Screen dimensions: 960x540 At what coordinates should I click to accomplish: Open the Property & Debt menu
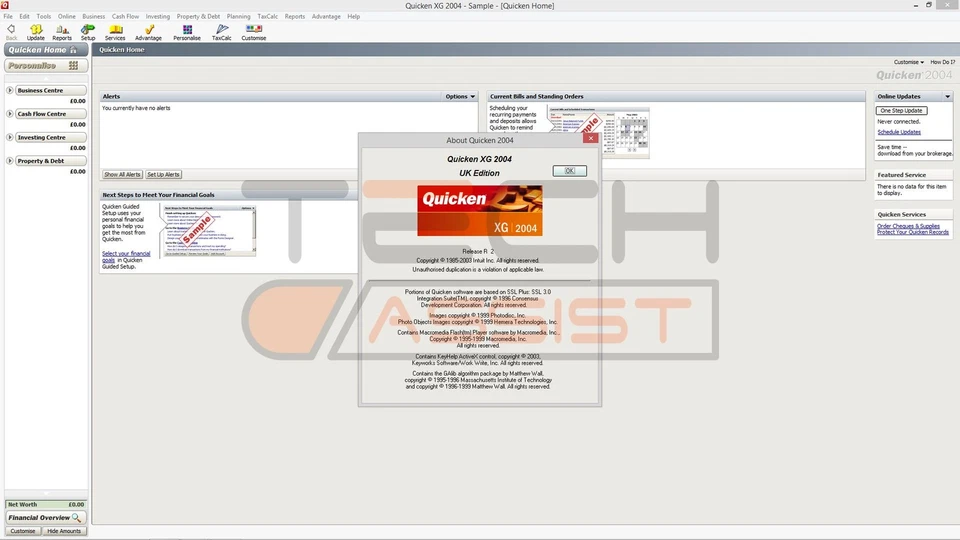tap(198, 17)
